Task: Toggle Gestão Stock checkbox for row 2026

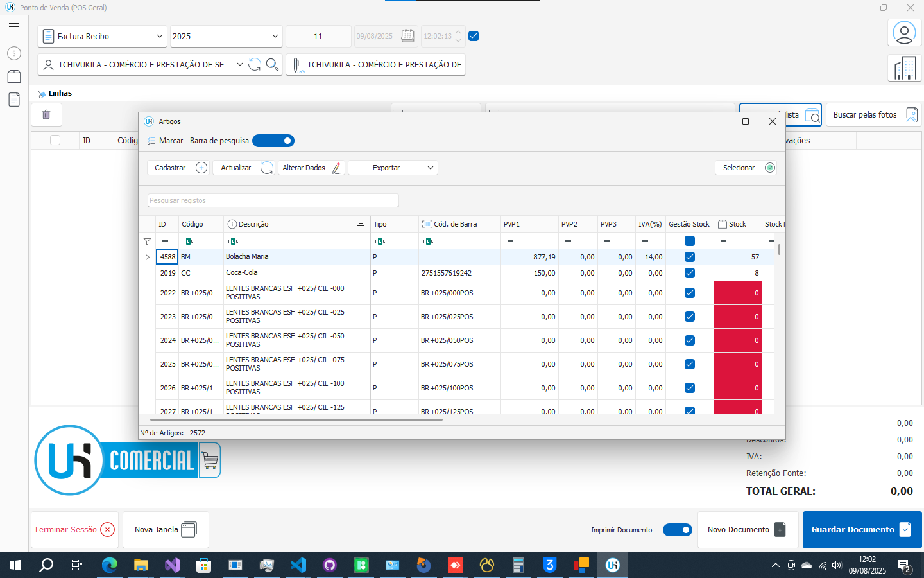Action: [x=690, y=388]
